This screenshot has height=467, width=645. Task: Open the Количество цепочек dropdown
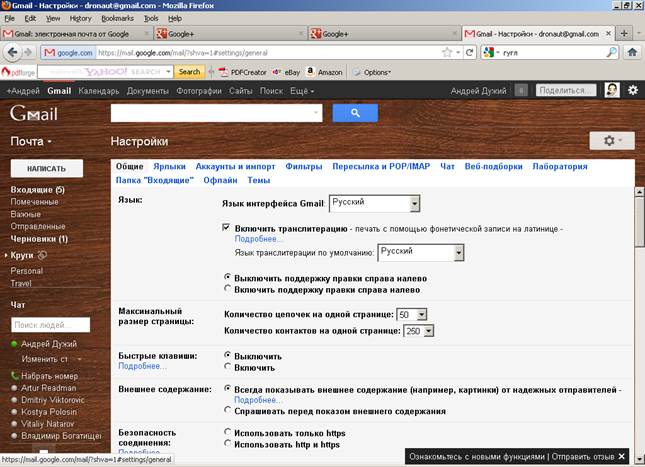[411, 314]
